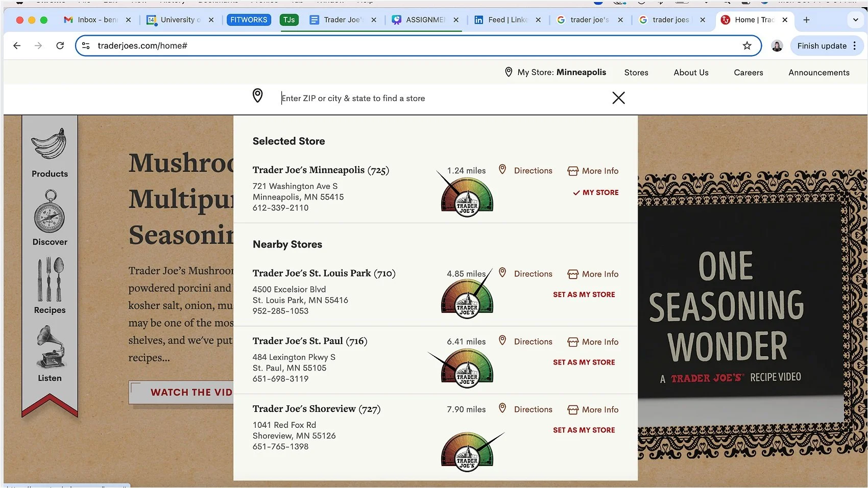Open More Info for Shoreview store
This screenshot has height=488, width=868.
click(593, 410)
